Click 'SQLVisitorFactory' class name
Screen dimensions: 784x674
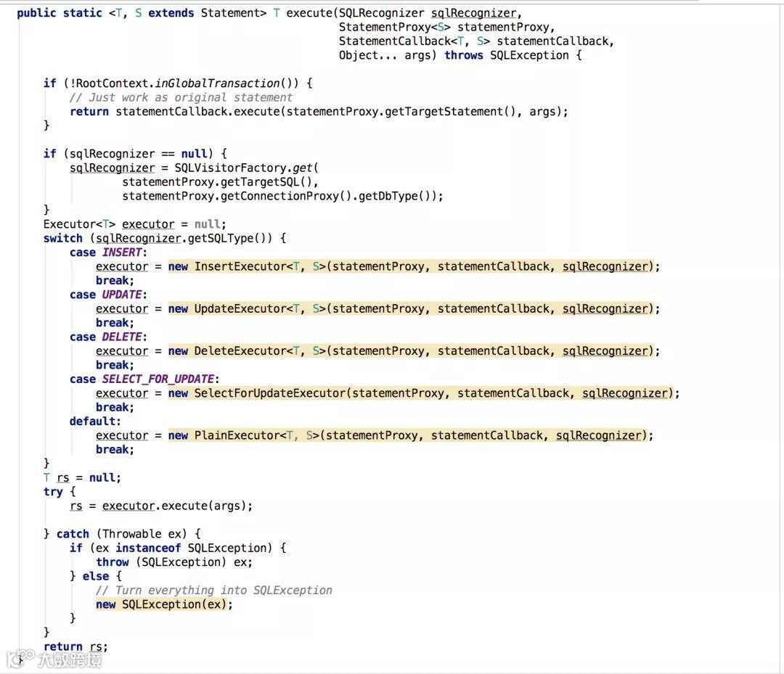pyautogui.click(x=230, y=168)
